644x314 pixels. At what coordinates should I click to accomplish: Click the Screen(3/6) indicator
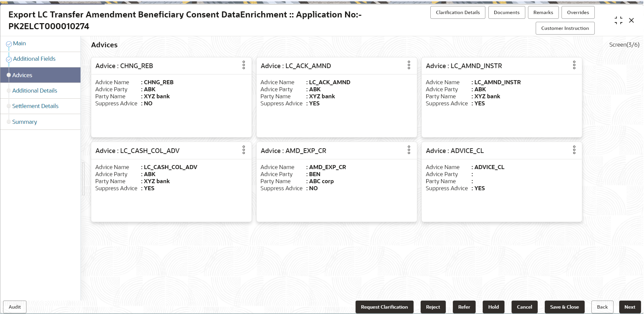624,45
